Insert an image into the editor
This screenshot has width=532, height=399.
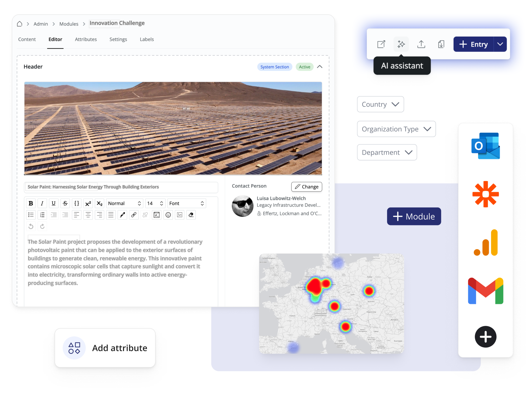pos(180,215)
